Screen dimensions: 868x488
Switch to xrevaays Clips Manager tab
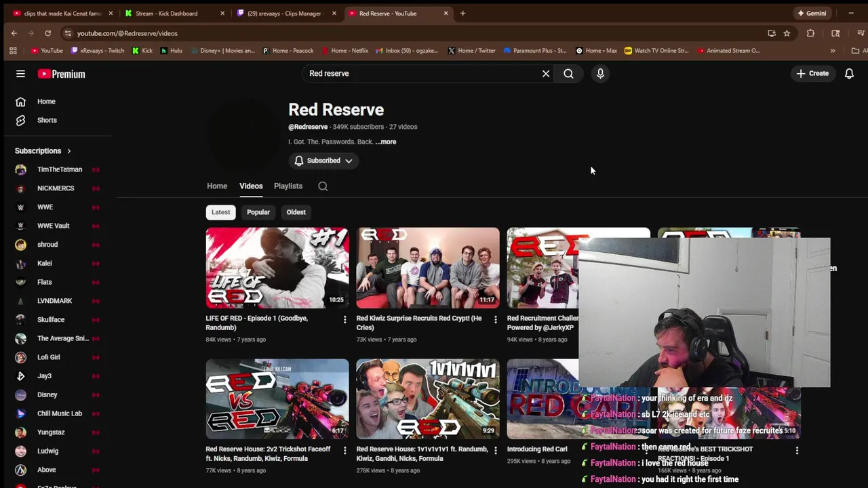(x=285, y=14)
